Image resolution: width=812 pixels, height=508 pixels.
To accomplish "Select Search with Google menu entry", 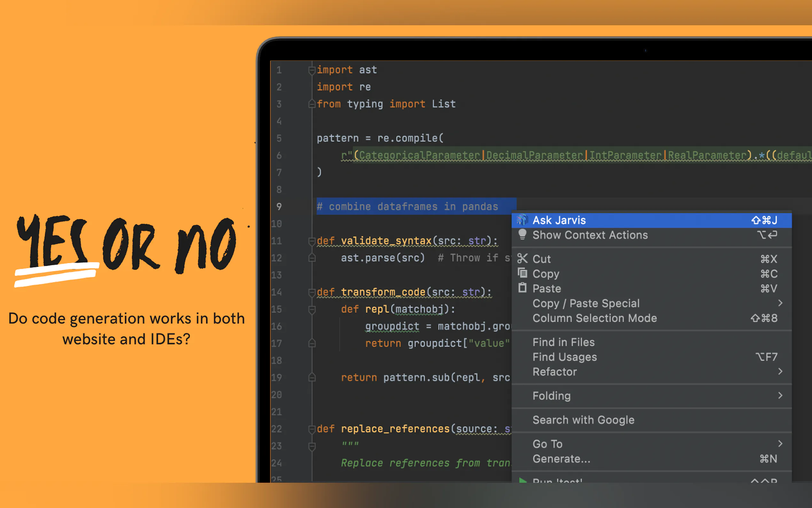I will (x=583, y=420).
